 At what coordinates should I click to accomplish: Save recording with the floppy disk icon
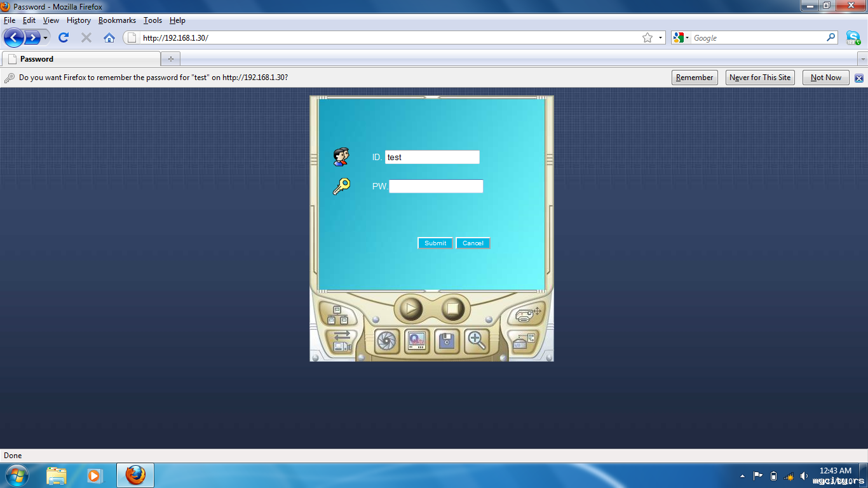[x=447, y=341]
